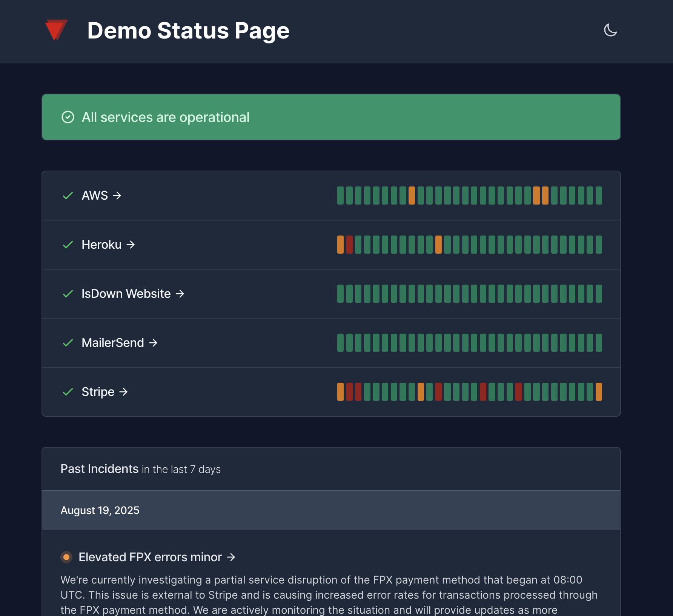The width and height of the screenshot is (673, 616).
Task: Click the green checkmark beside Stripe
Action: click(68, 392)
